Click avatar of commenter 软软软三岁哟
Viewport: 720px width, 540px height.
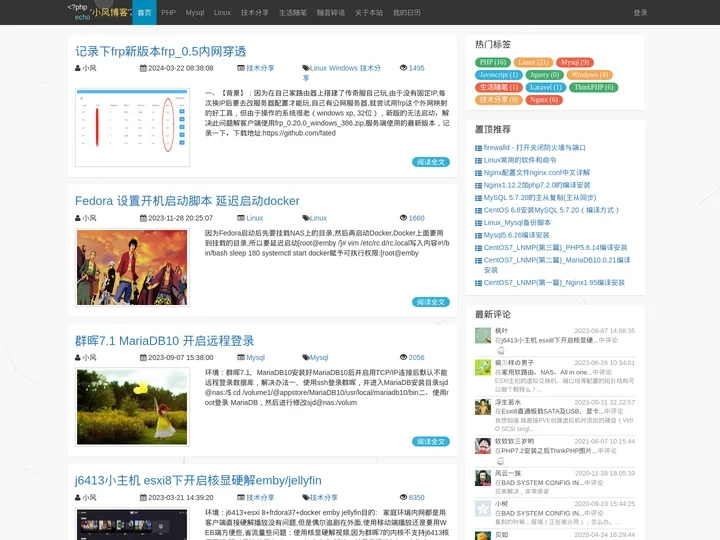483,446
